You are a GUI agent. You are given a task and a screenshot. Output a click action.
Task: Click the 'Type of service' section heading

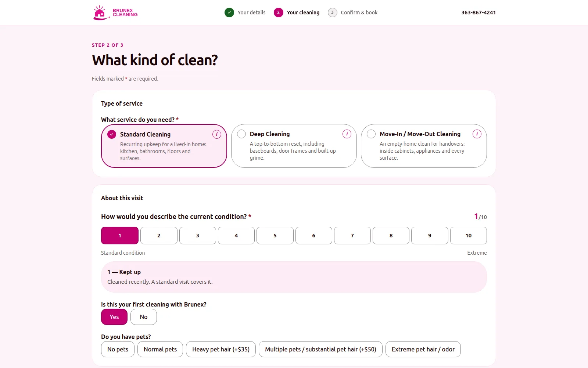click(x=122, y=103)
